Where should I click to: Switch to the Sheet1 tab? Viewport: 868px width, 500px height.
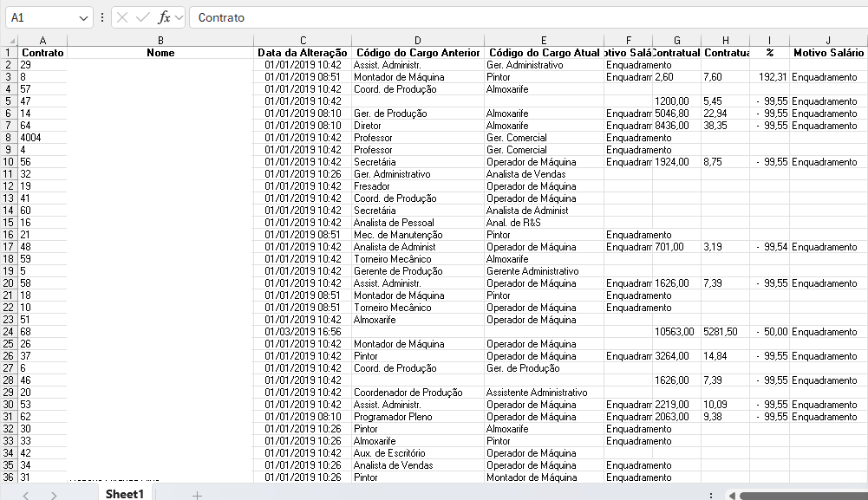(125, 494)
